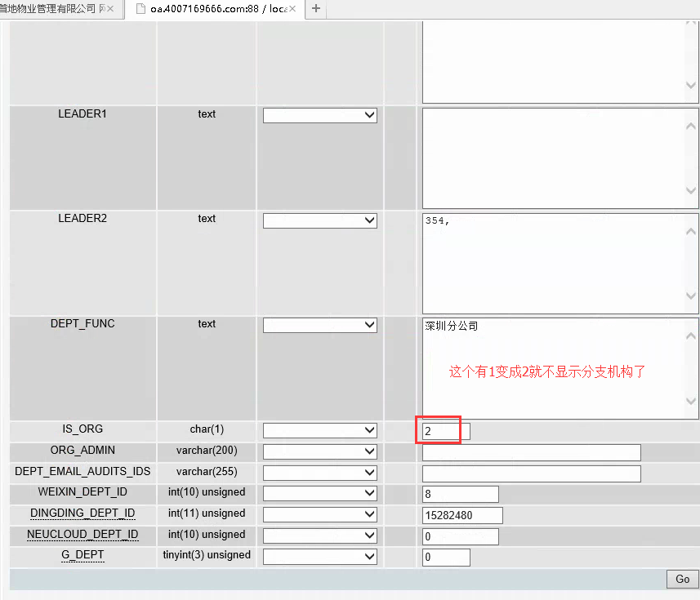700x600 pixels.
Task: Open function dropdown for DINGDING_DEPT_ID
Action: coord(319,514)
